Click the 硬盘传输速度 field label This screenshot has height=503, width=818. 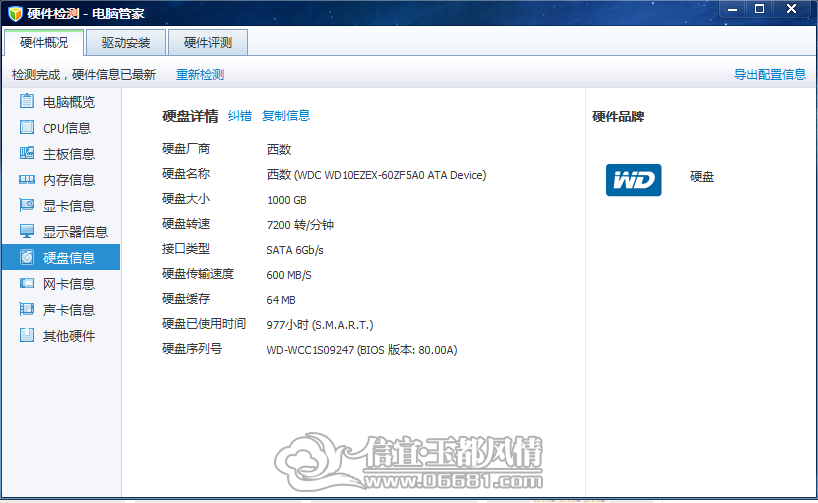click(x=198, y=273)
